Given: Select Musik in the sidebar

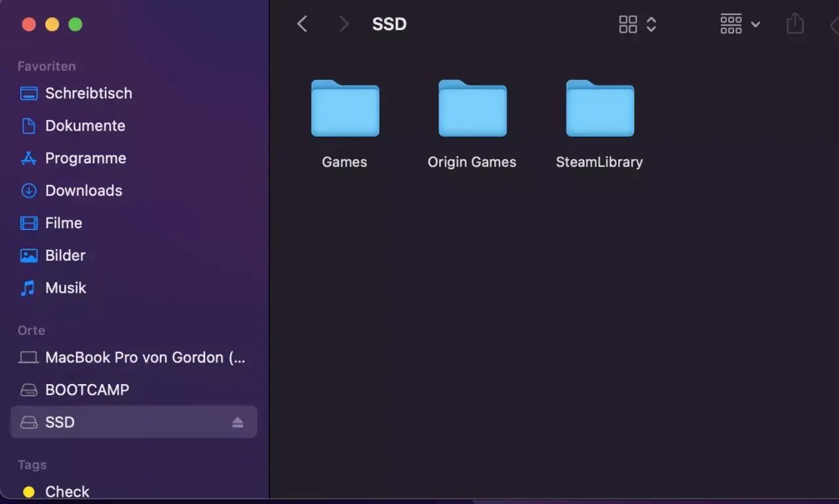Looking at the screenshot, I should coord(134,288).
